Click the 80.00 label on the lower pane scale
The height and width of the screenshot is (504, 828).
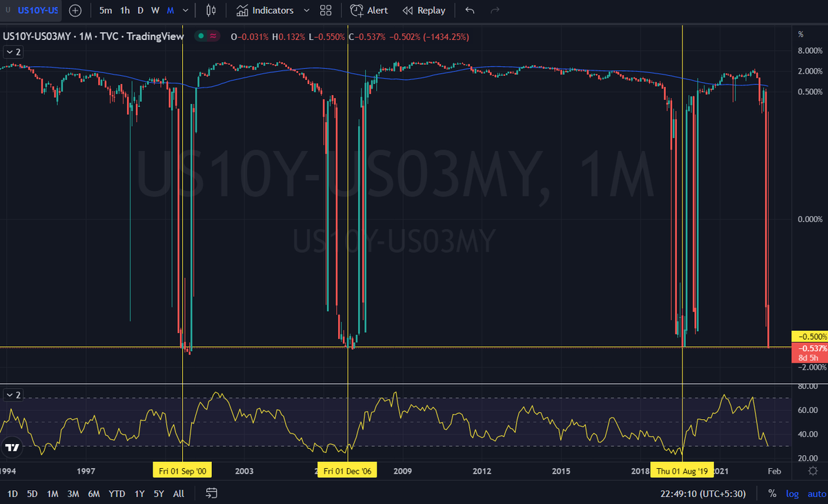coord(808,386)
